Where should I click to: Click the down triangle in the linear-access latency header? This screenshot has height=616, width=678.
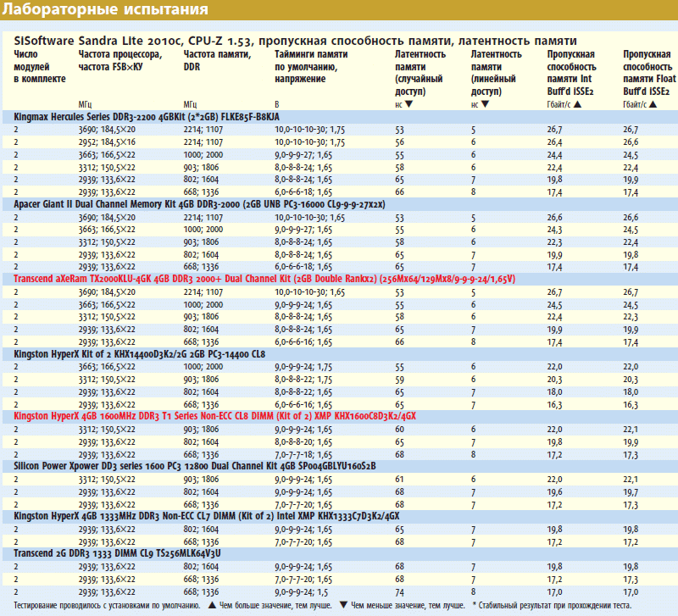coord(485,104)
